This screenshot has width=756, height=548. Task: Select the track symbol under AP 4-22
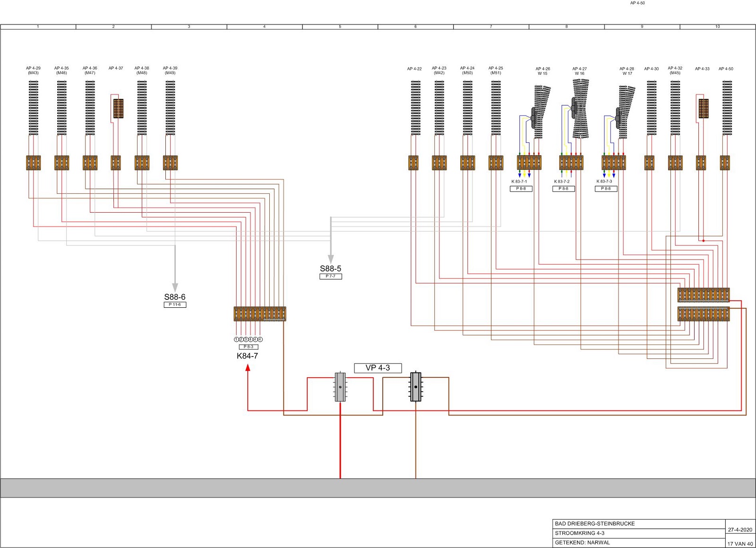(x=415, y=108)
